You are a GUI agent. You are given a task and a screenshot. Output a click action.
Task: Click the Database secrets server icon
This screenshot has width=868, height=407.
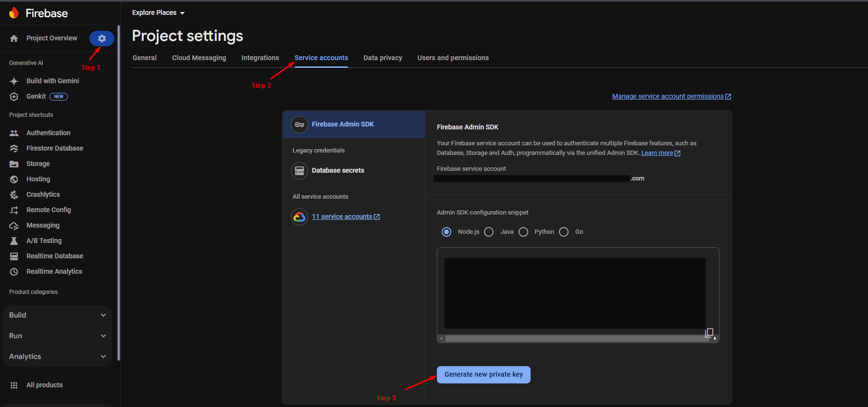tap(299, 171)
